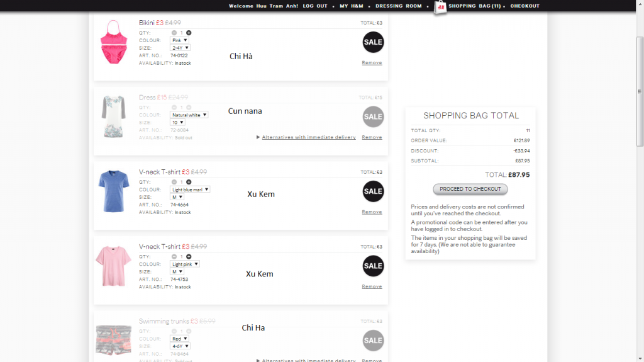The width and height of the screenshot is (644, 362).
Task: Decrease quantity of the Bikini item
Action: point(174,32)
